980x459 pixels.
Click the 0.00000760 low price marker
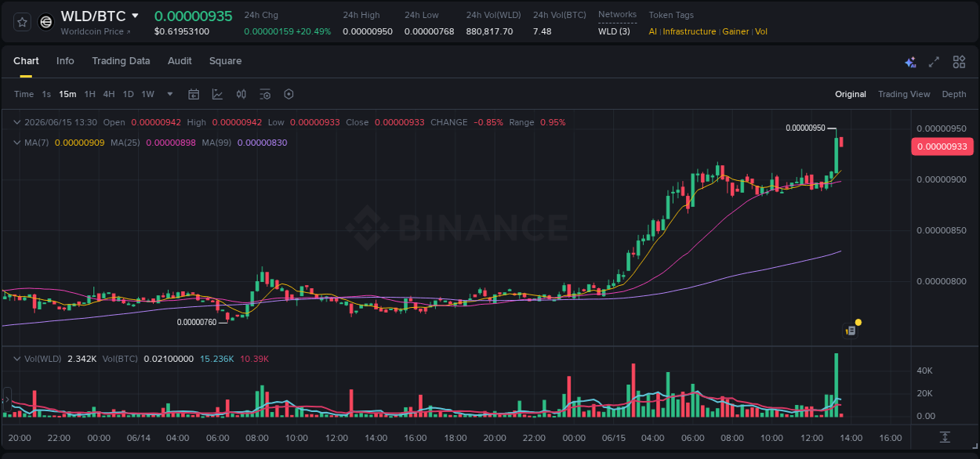(197, 322)
